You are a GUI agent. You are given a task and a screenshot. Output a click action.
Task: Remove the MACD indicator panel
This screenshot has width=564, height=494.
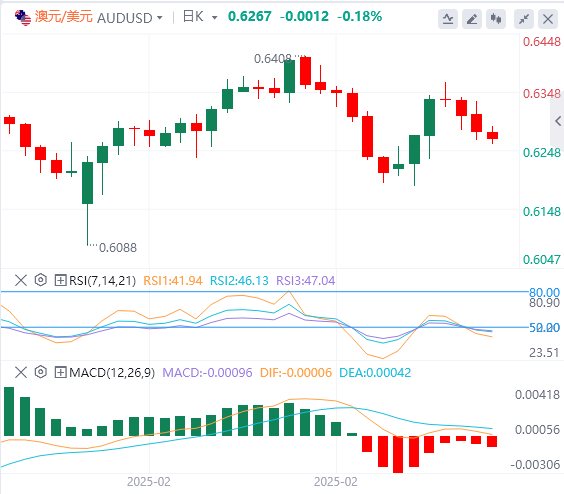[x=21, y=372]
